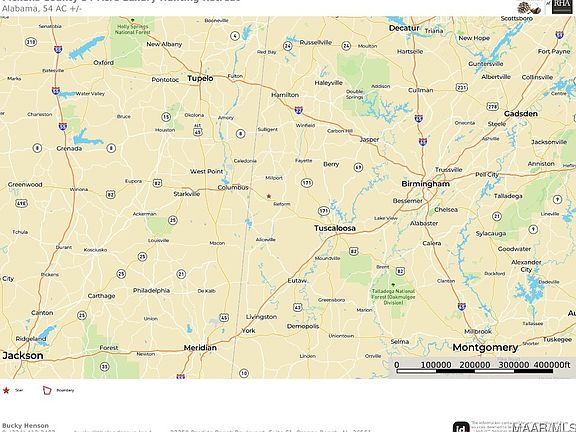This screenshot has width=576, height=432.
Task: Click the Montgomery city label
Action: point(485,348)
